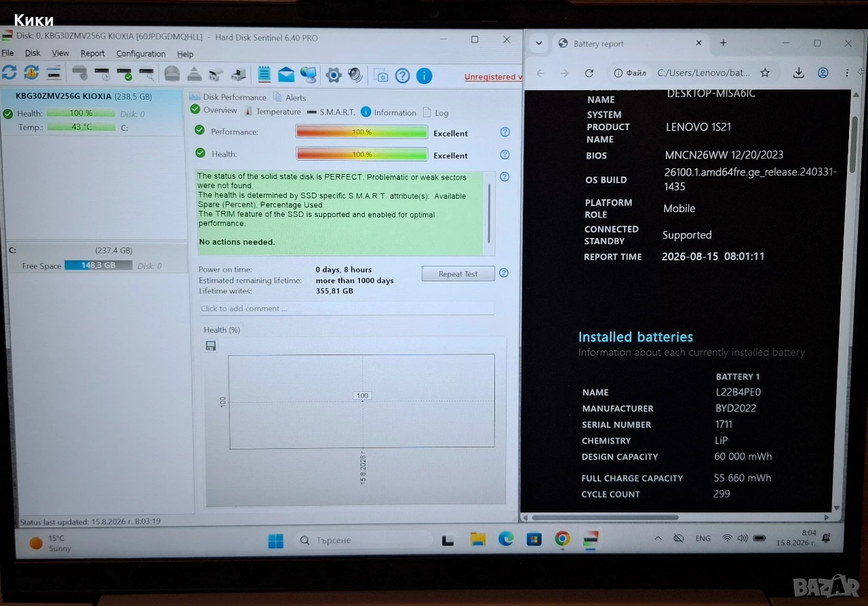Close the Battery report tab
The image size is (868, 606).
click(x=699, y=43)
